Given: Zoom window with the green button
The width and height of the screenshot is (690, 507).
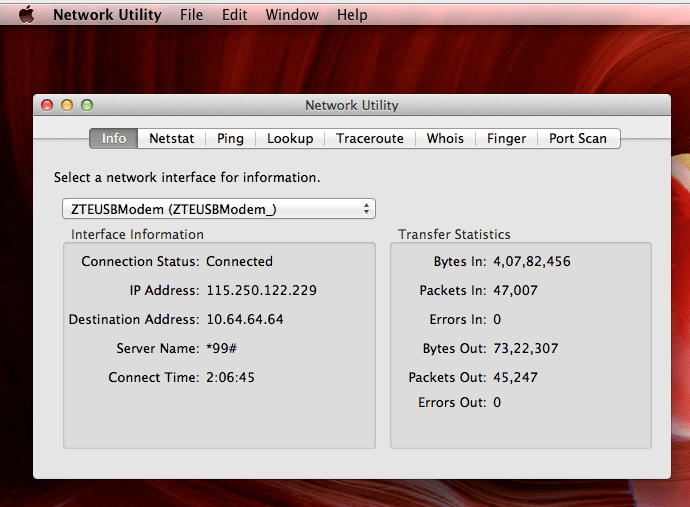Looking at the screenshot, I should (x=87, y=105).
